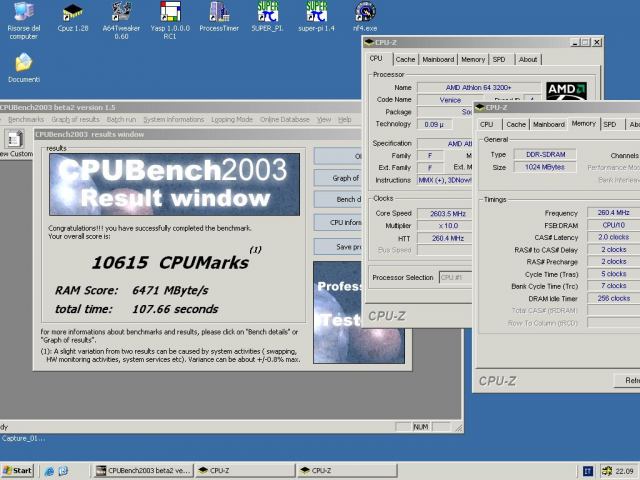Viewport: 640px width, 480px height.
Task: Click the DRAM Idle Timer 256 clocks value
Action: pyautogui.click(x=613, y=298)
